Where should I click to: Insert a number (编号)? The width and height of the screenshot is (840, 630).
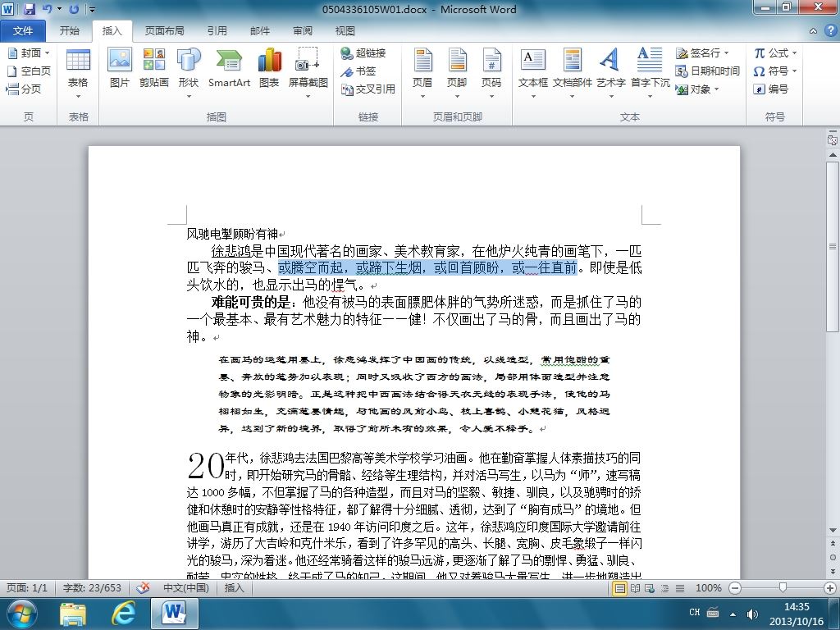tap(770, 89)
